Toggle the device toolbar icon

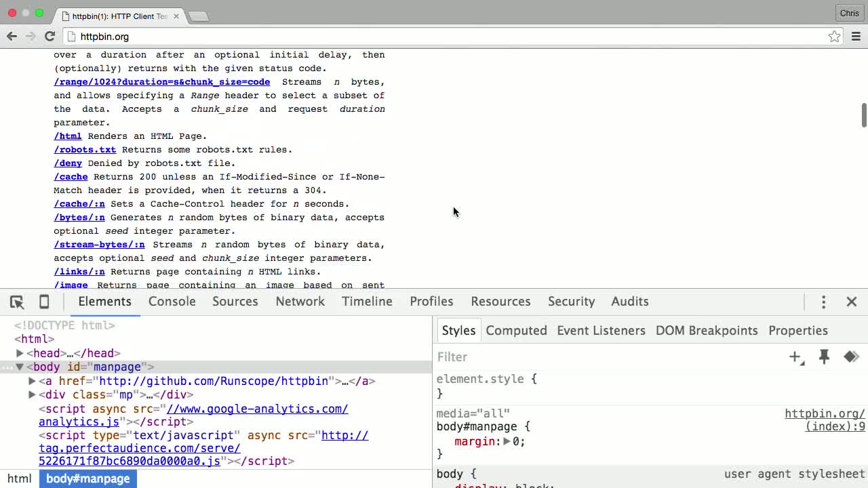pyautogui.click(x=43, y=302)
